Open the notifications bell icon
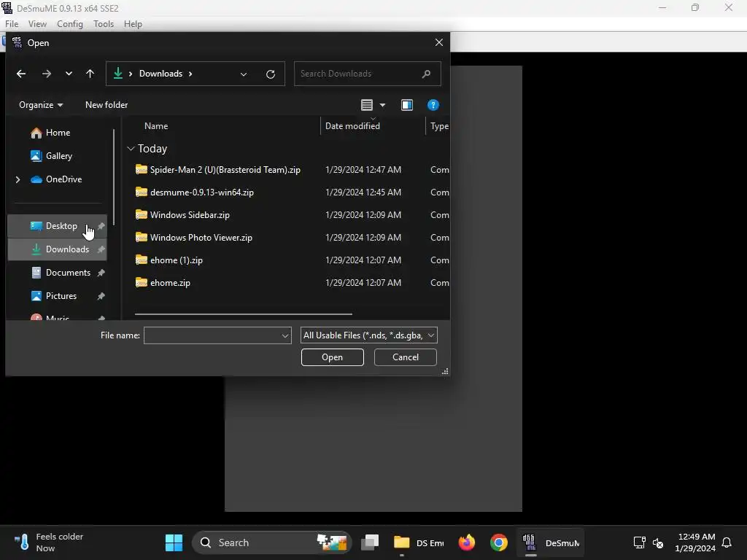Viewport: 747px width, 560px height. click(727, 542)
